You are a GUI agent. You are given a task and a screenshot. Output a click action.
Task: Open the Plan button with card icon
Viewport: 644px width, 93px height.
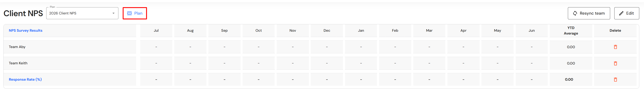[x=135, y=13]
